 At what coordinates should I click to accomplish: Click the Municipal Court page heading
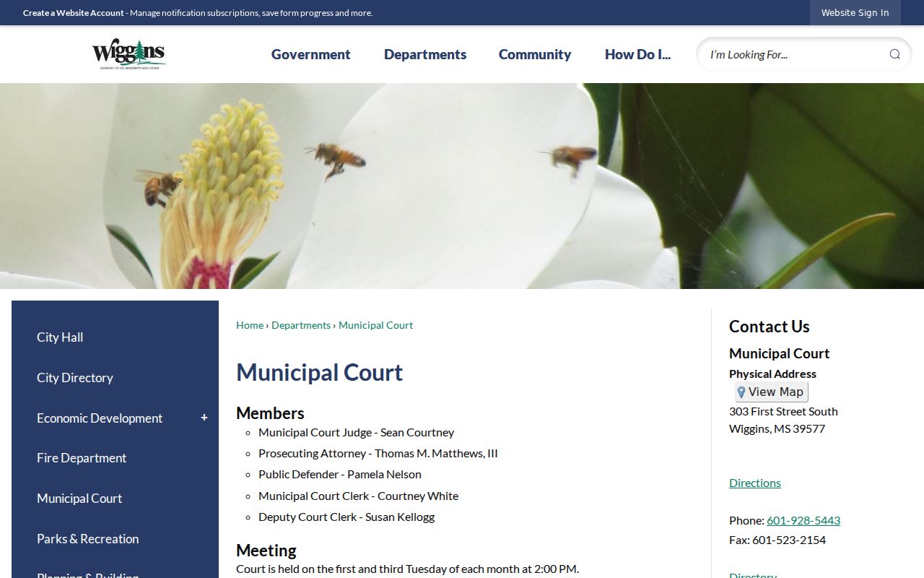click(x=320, y=372)
